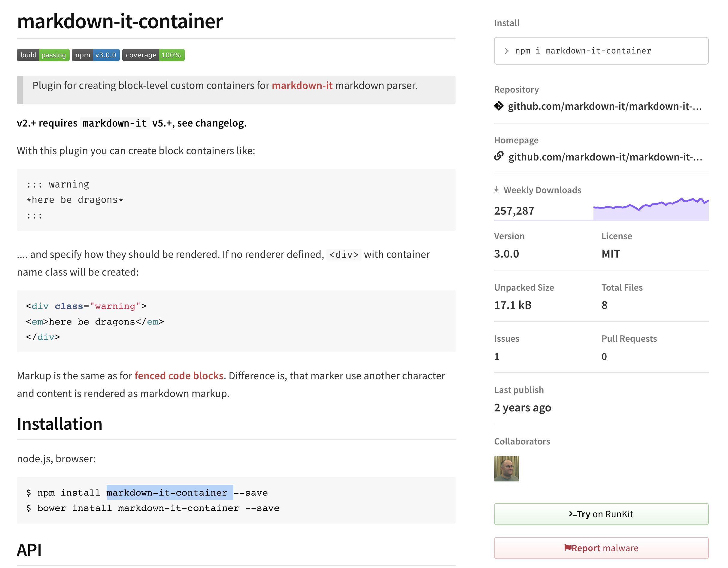Click the homepage chain-link icon
728x568 pixels.
(x=499, y=156)
